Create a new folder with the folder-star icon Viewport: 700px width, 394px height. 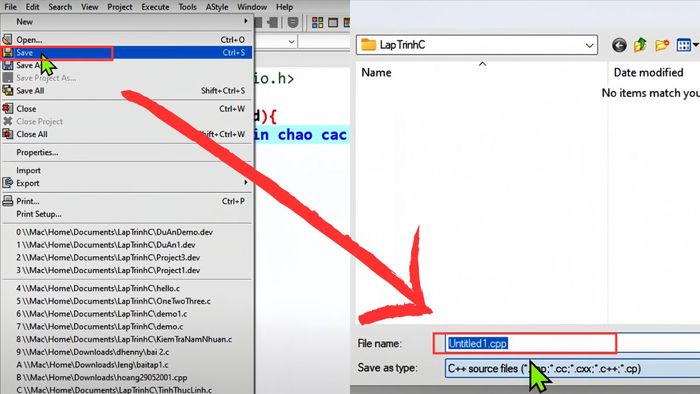(x=662, y=45)
